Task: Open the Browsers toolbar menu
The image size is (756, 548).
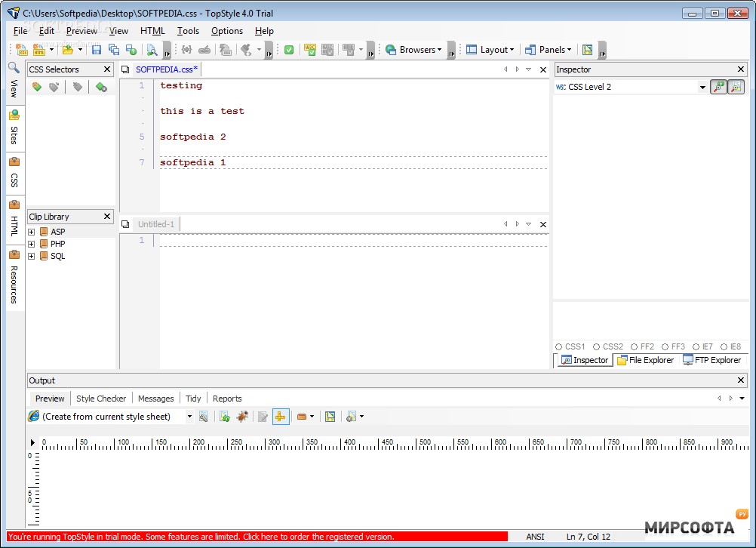Action: [x=413, y=50]
